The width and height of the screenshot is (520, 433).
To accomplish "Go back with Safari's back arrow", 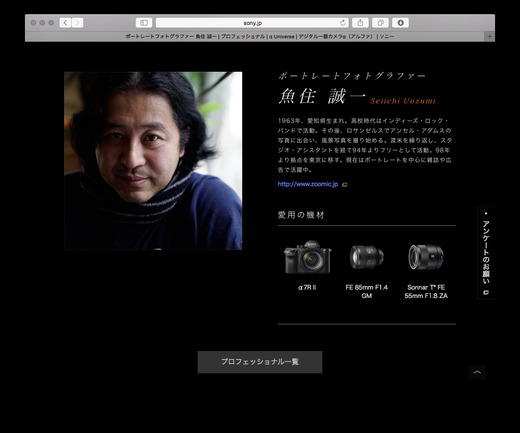I will [x=65, y=23].
